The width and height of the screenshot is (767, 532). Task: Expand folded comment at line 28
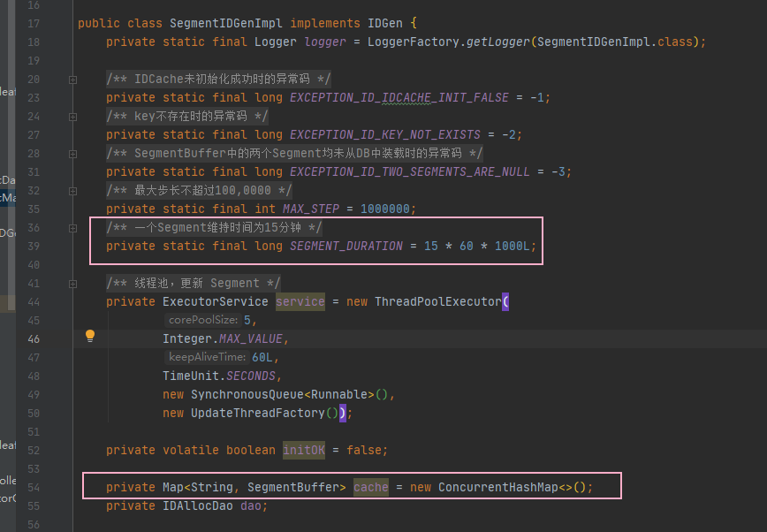(72, 154)
